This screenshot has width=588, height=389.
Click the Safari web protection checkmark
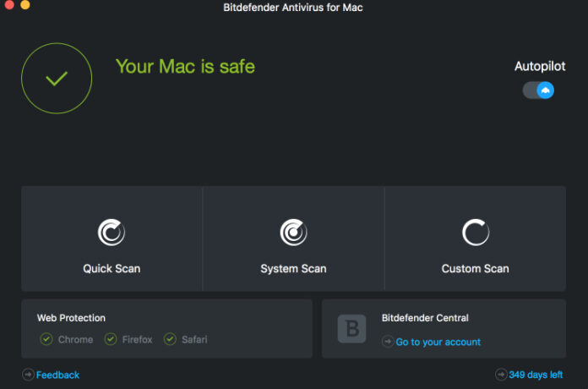tap(170, 339)
